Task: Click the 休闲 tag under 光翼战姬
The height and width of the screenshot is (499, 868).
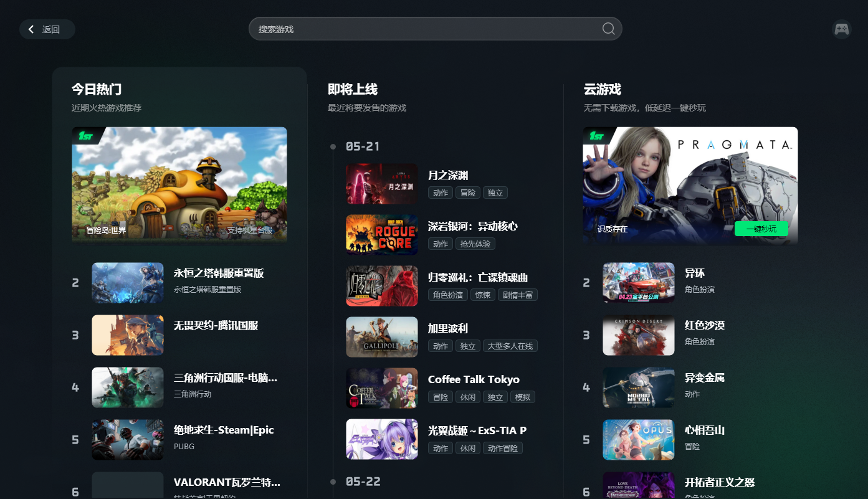Action: [x=468, y=449]
